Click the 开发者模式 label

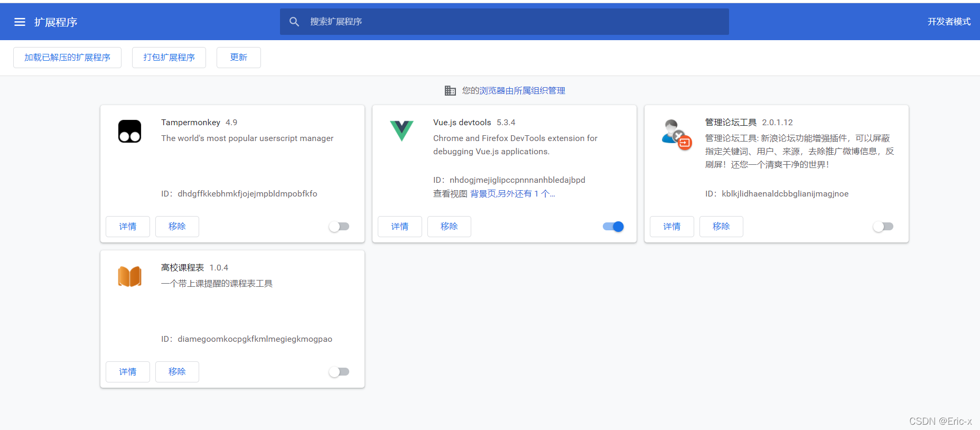pyautogui.click(x=949, y=22)
